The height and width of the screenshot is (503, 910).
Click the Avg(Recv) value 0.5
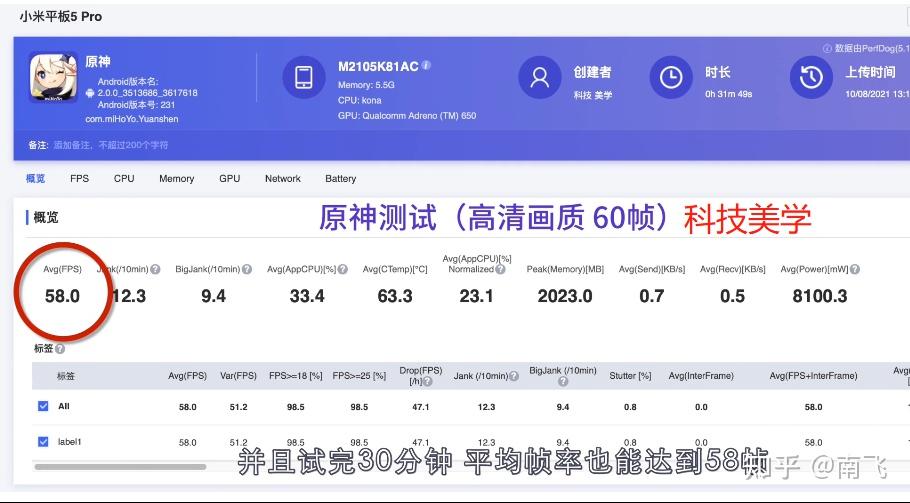732,296
